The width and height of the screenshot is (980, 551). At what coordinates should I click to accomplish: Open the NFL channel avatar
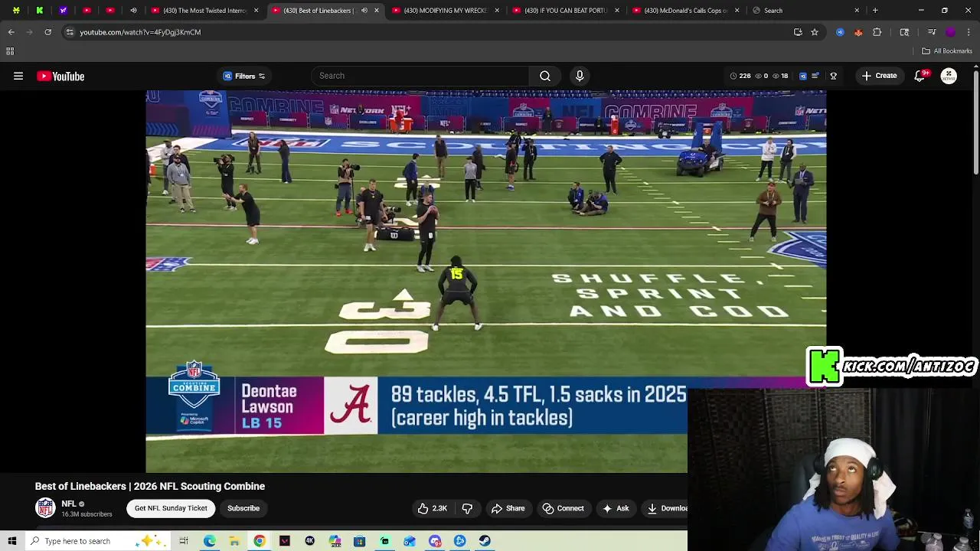[x=46, y=507]
